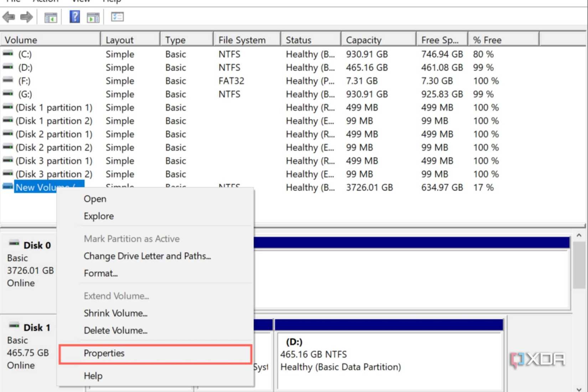Screen dimensions: 588x392
Task: Toggle the Show/Hide Action Pane toolbar icon
Action: click(x=93, y=17)
